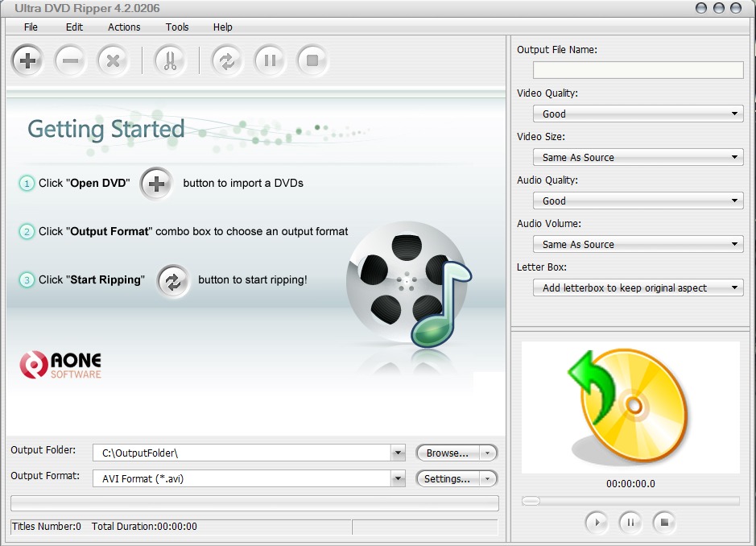Click the Open DVD plus toolbar button

27,60
